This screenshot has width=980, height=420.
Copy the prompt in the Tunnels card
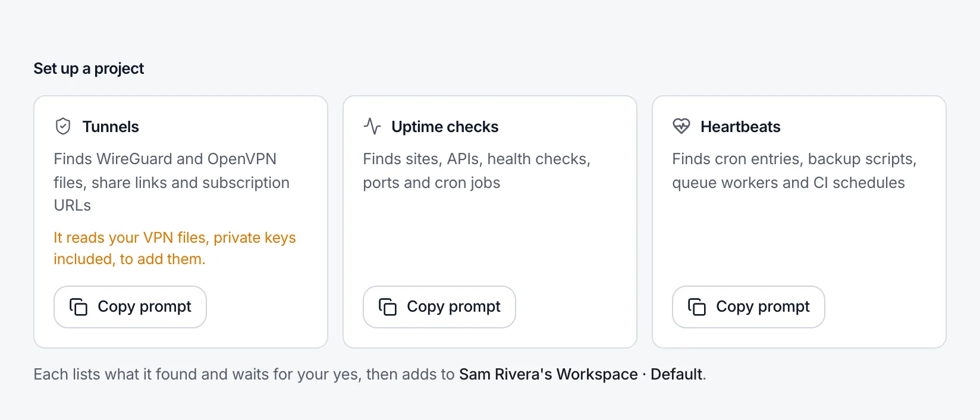(x=130, y=307)
